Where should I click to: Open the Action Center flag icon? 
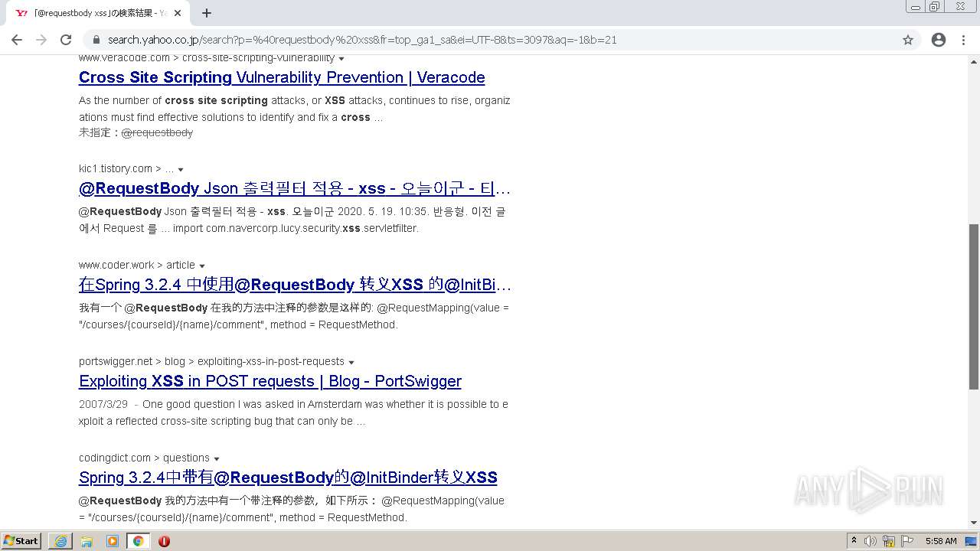coord(907,541)
